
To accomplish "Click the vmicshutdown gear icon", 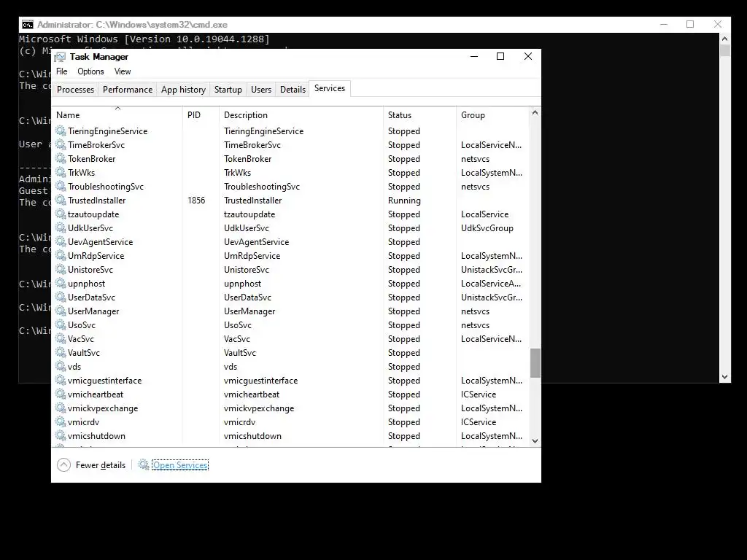I will click(61, 435).
